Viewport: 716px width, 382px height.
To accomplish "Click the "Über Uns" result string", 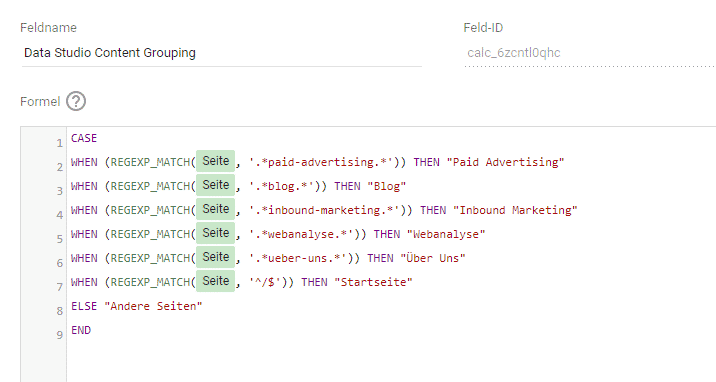I will coord(433,258).
